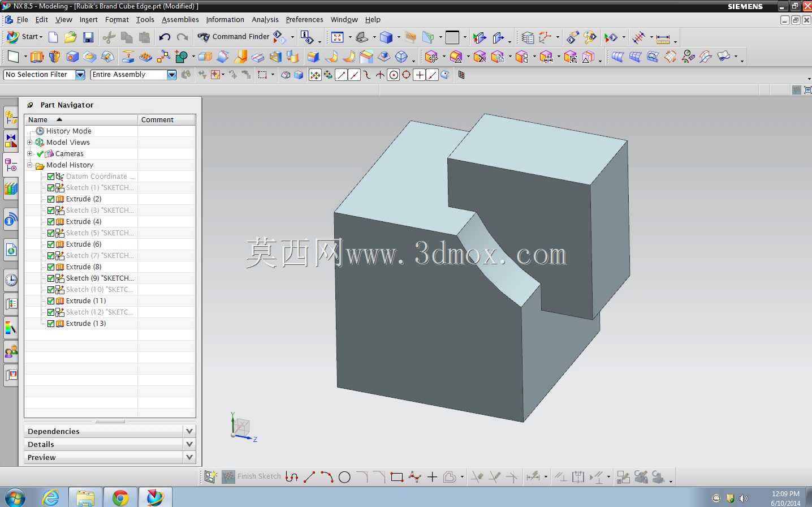
Task: Save the part with the floppy disk icon
Action: coord(88,37)
